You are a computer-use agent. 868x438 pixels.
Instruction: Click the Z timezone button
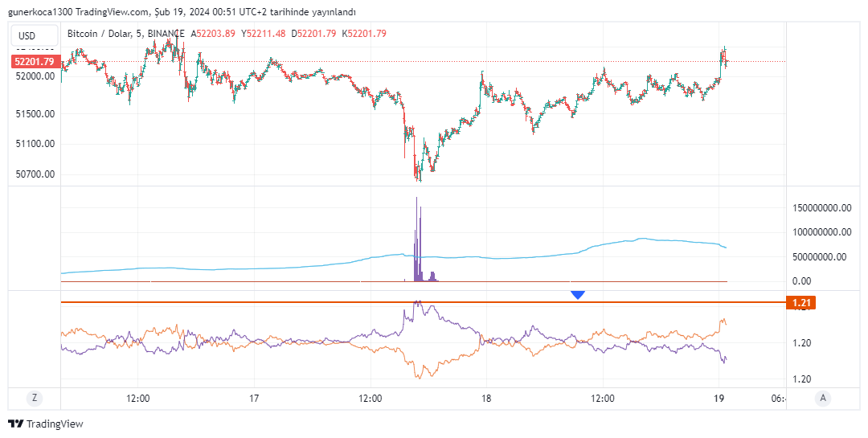pos(34,397)
